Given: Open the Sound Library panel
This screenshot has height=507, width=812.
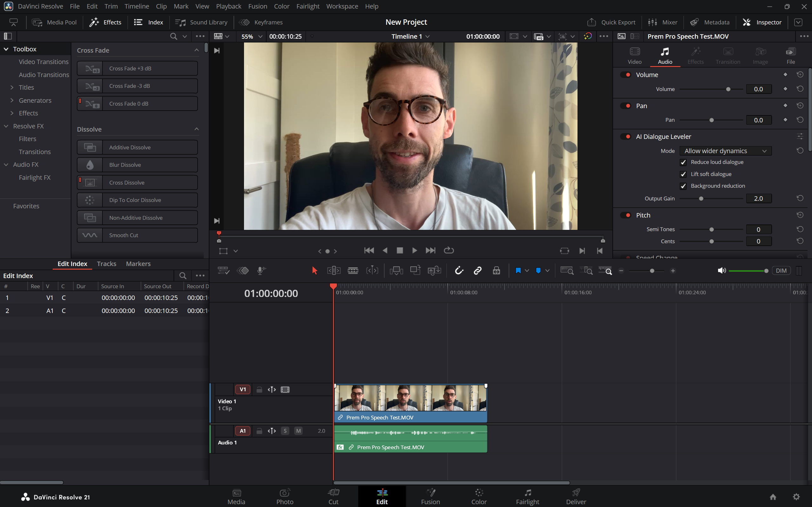Looking at the screenshot, I should pyautogui.click(x=201, y=22).
